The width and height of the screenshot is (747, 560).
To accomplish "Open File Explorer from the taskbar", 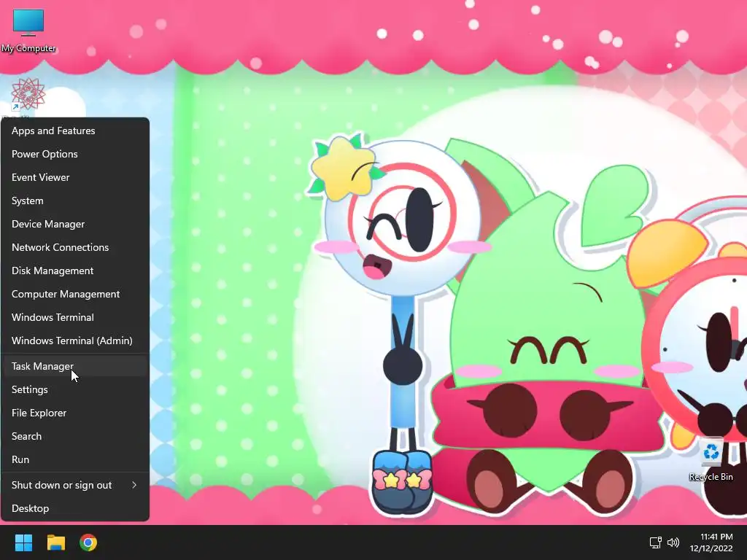I will tap(55, 542).
